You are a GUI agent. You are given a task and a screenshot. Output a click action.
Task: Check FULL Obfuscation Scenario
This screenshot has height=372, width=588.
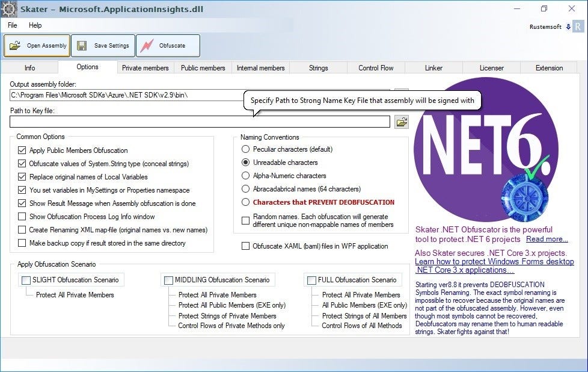click(x=311, y=281)
